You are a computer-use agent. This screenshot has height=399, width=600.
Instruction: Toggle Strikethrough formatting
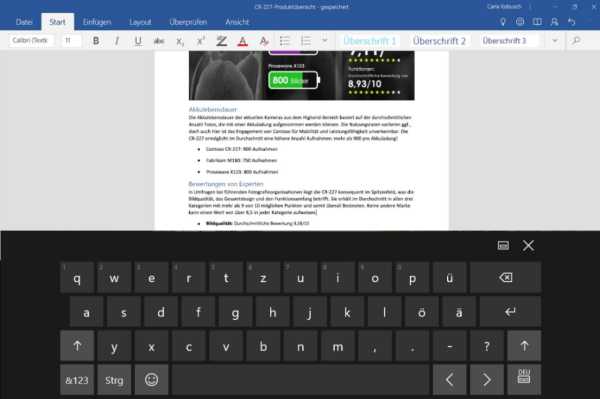pos(159,41)
